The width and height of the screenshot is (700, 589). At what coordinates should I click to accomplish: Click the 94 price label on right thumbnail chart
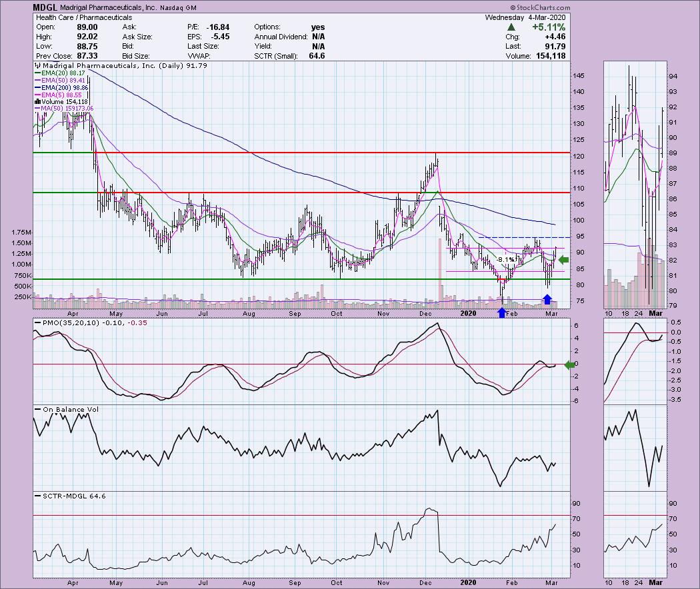(x=673, y=77)
